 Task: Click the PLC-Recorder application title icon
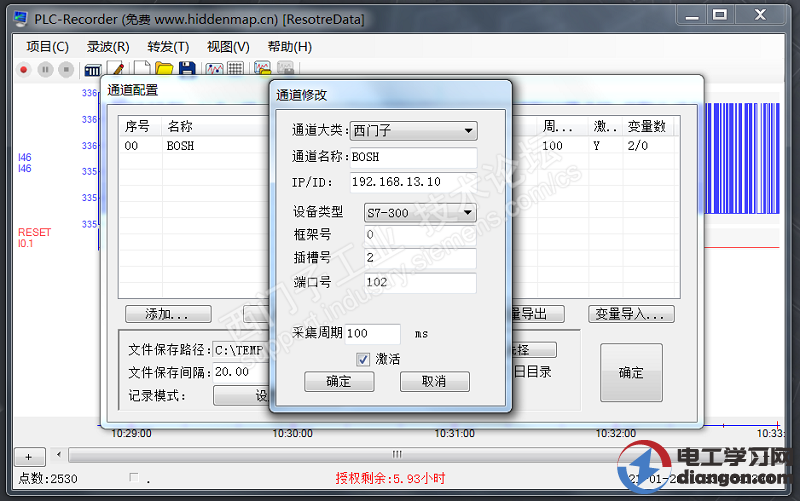(20, 19)
